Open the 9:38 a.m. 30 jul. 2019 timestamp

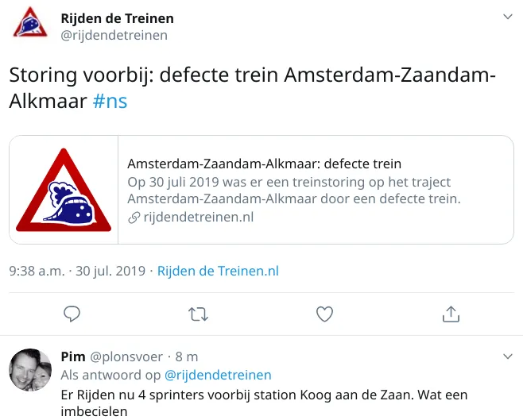pos(77,271)
